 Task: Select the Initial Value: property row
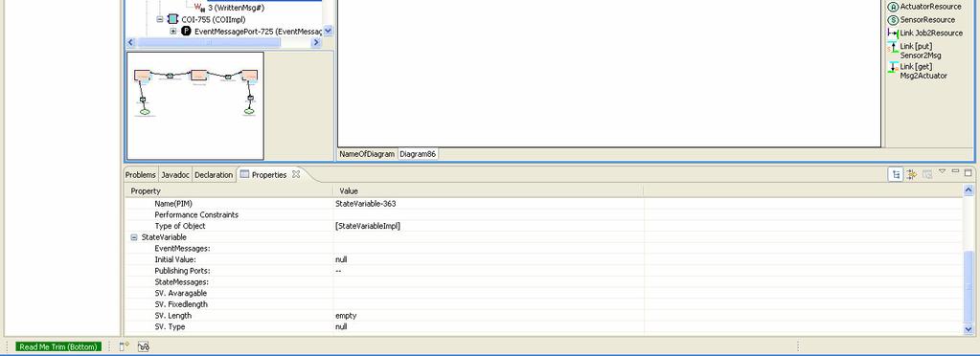[x=544, y=259]
